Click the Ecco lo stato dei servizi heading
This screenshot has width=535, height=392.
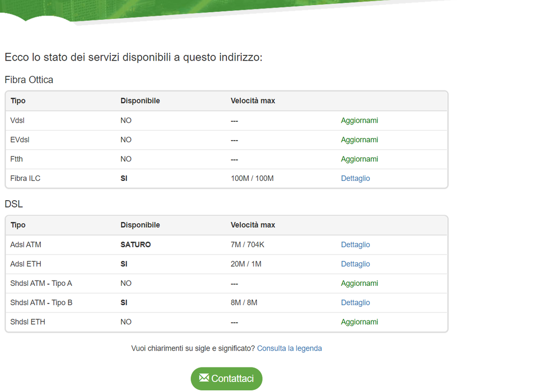[133, 57]
